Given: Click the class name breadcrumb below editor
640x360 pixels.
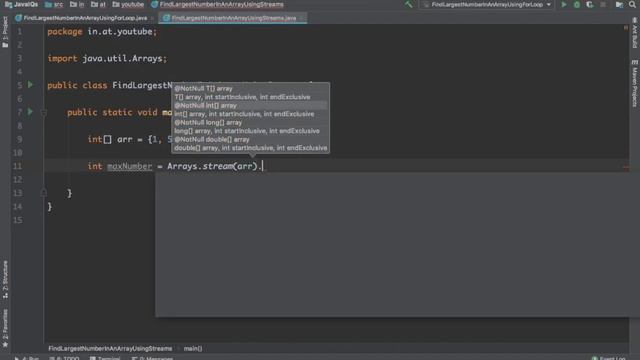Looking at the screenshot, I should click(110, 349).
